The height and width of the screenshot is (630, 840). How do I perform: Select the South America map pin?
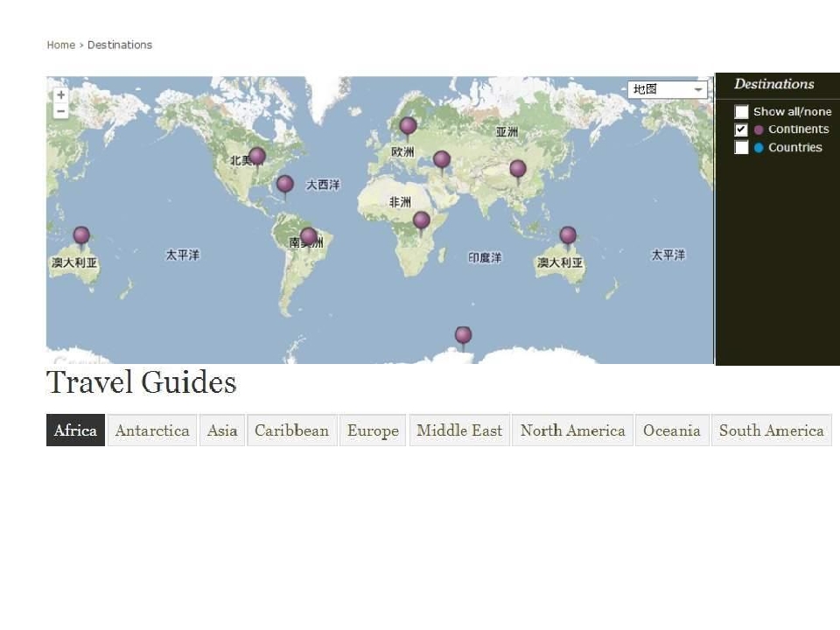308,236
